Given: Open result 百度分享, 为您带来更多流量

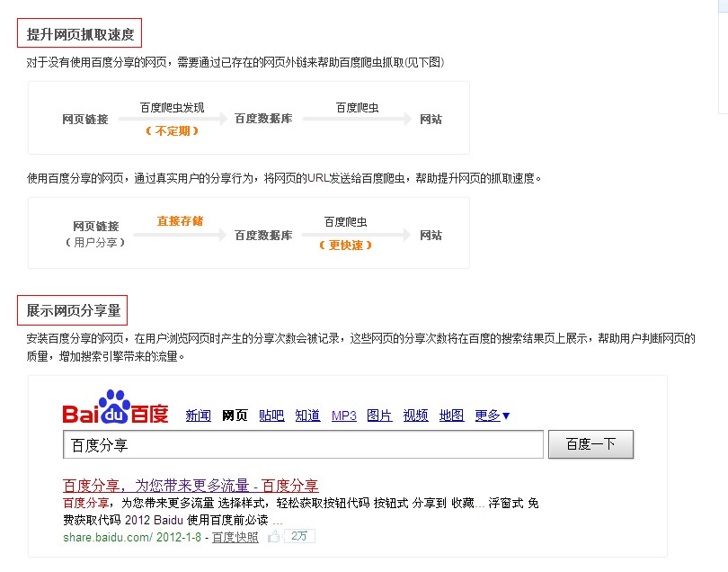Looking at the screenshot, I should click(x=191, y=486).
